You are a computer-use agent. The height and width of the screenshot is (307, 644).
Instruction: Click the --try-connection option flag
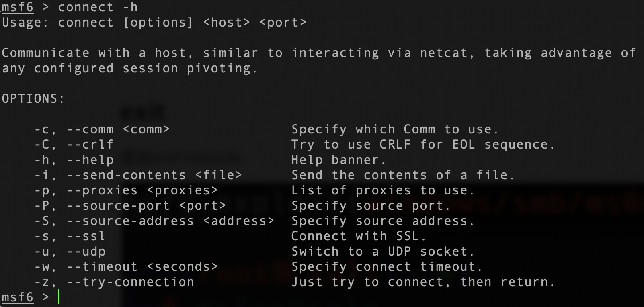click(130, 282)
